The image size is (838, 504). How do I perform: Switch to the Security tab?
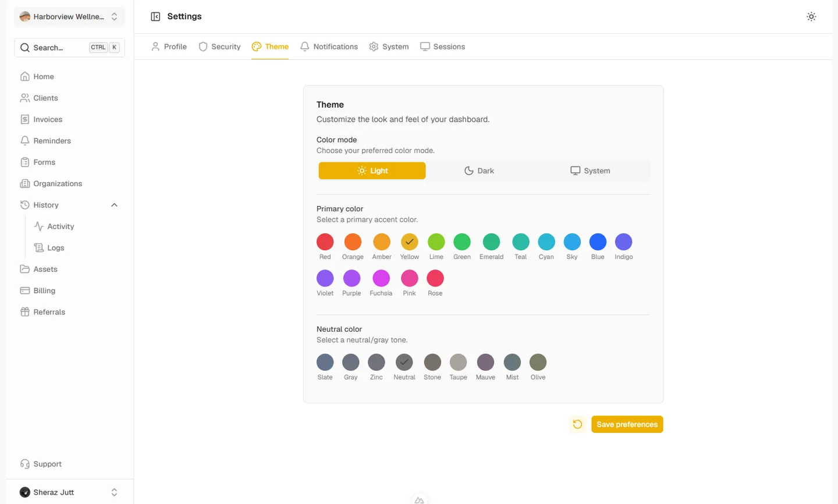pyautogui.click(x=219, y=47)
